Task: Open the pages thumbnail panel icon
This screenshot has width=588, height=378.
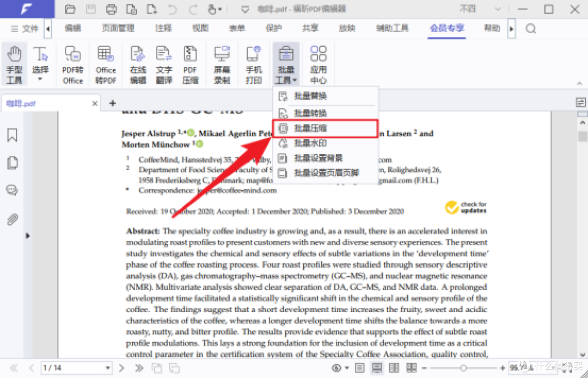Action: click(12, 163)
